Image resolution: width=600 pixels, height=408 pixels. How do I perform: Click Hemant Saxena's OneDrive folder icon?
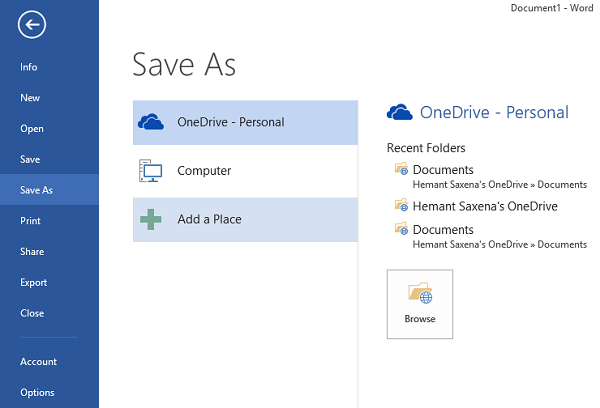(x=401, y=205)
